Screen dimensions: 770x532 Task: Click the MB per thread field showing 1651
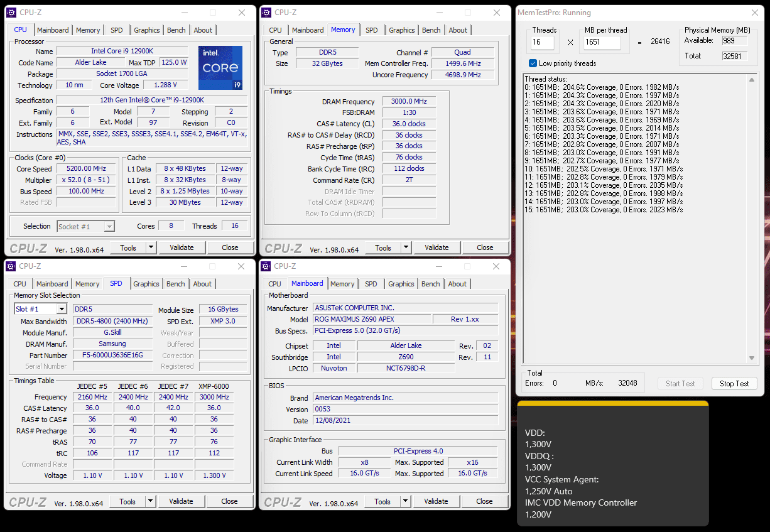pos(602,43)
